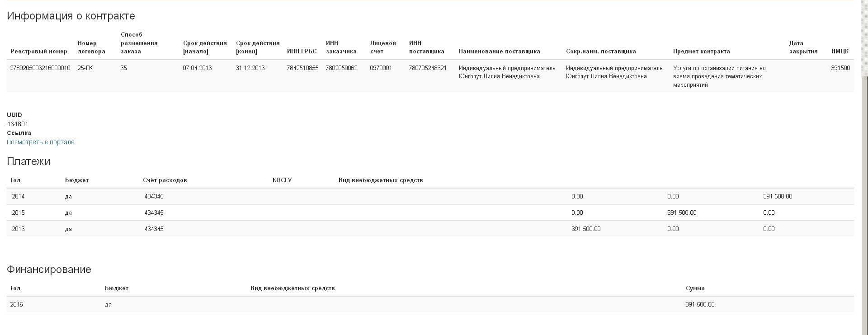Open the 'Посмотреть в портале' link
868x335 pixels.
pos(40,142)
